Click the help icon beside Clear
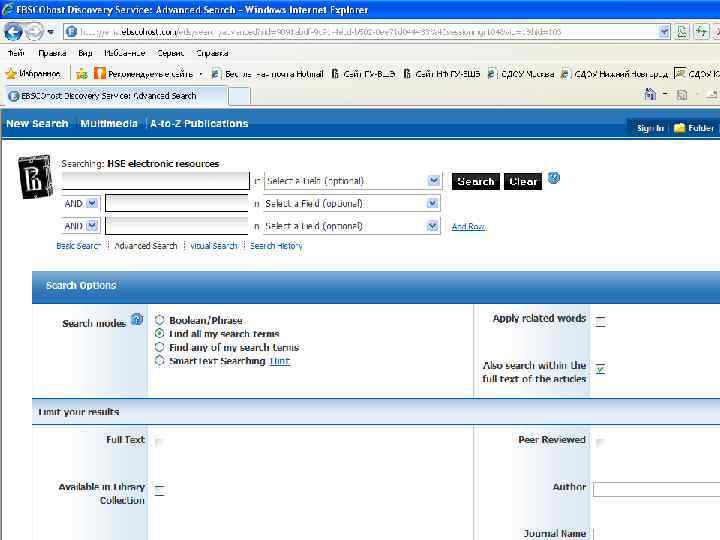This screenshot has height=540, width=720. (554, 178)
